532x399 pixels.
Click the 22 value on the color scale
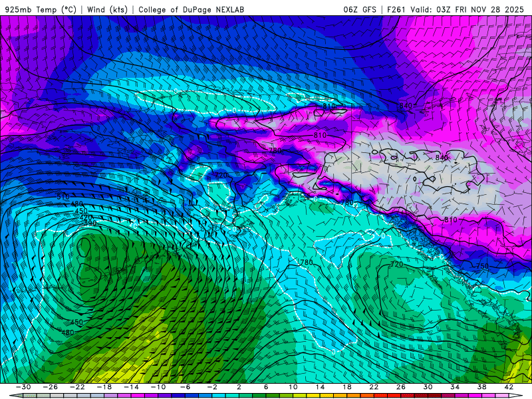coord(374,387)
